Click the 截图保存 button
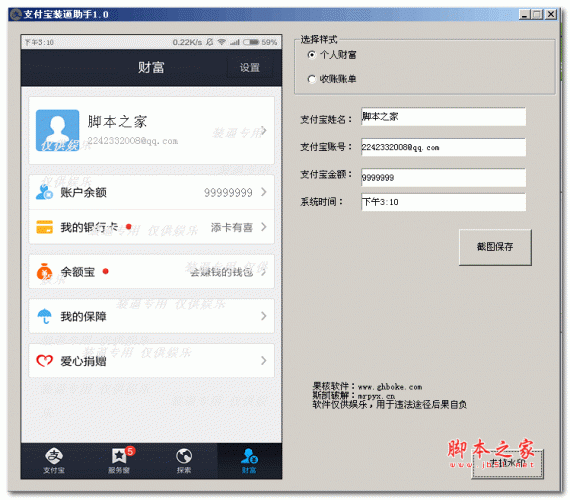Screen dimensions: 570x500 tap(495, 247)
